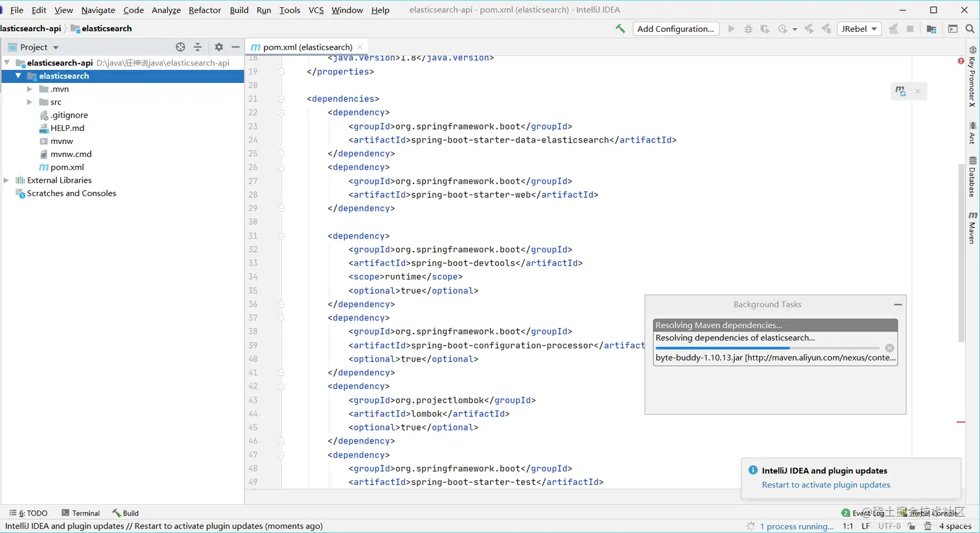Open the Navigate menu

coord(98,10)
